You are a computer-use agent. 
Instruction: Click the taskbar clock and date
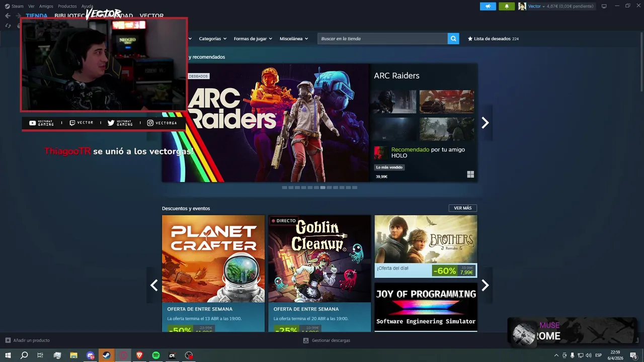point(615,355)
